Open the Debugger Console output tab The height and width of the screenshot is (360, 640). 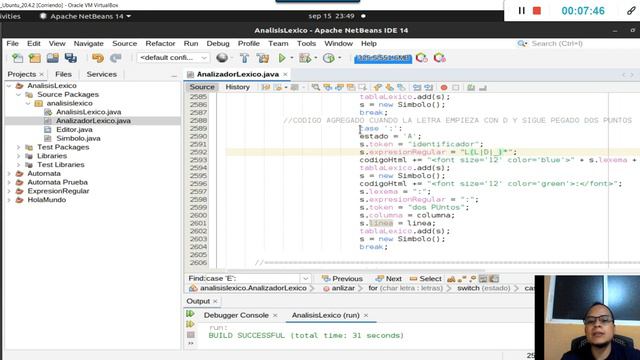click(236, 315)
